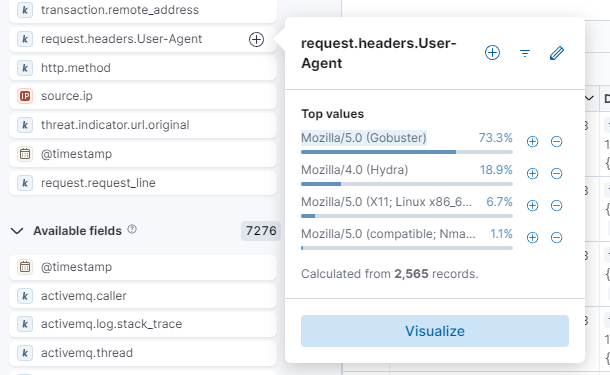The height and width of the screenshot is (375, 610).
Task: Select the activemq.thread field
Action: (143, 353)
